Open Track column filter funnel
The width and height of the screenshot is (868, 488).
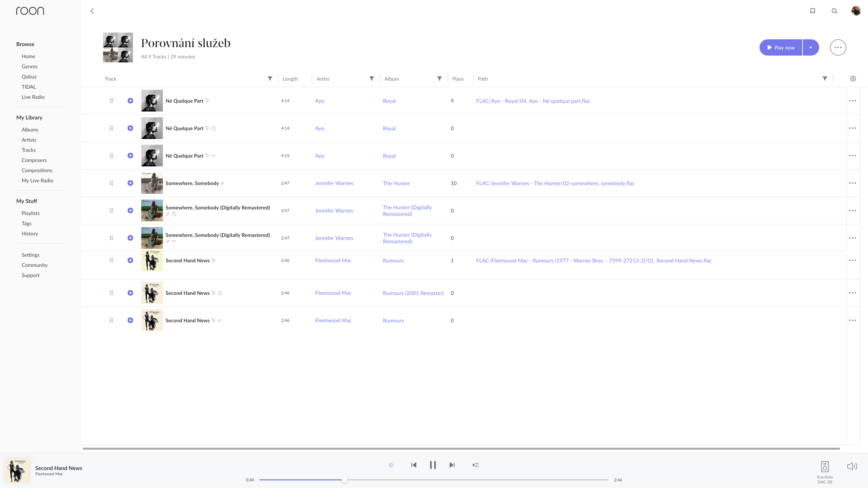click(x=270, y=78)
